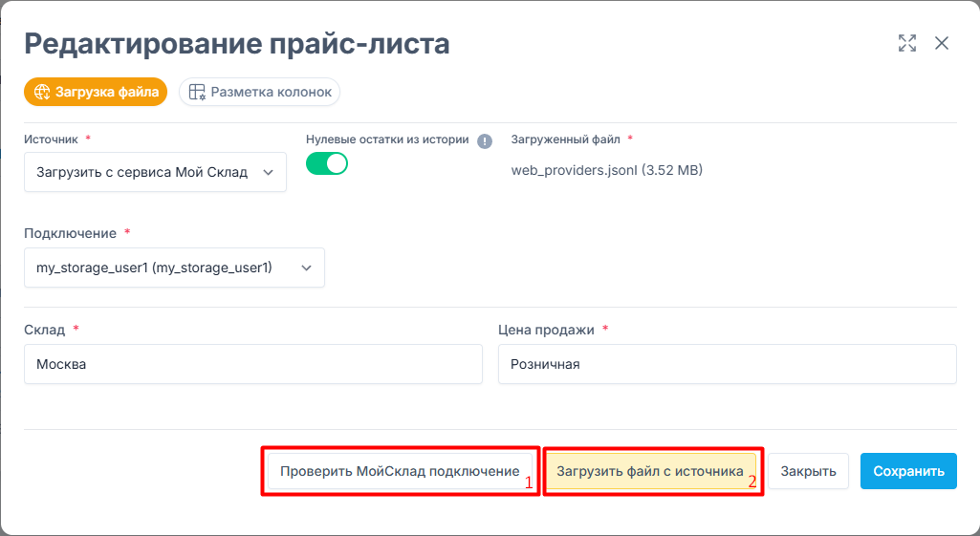Click Загрузить файл с источника button

[x=650, y=471]
